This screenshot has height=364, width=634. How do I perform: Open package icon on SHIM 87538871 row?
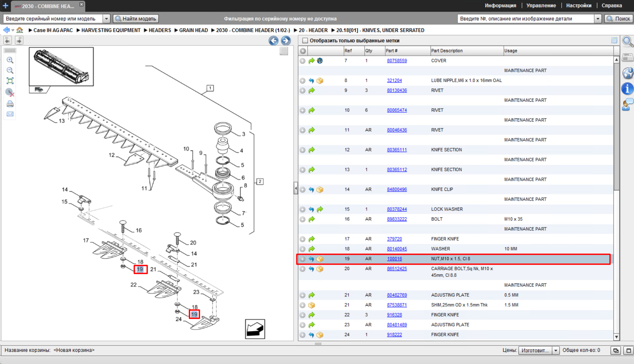[312, 305]
